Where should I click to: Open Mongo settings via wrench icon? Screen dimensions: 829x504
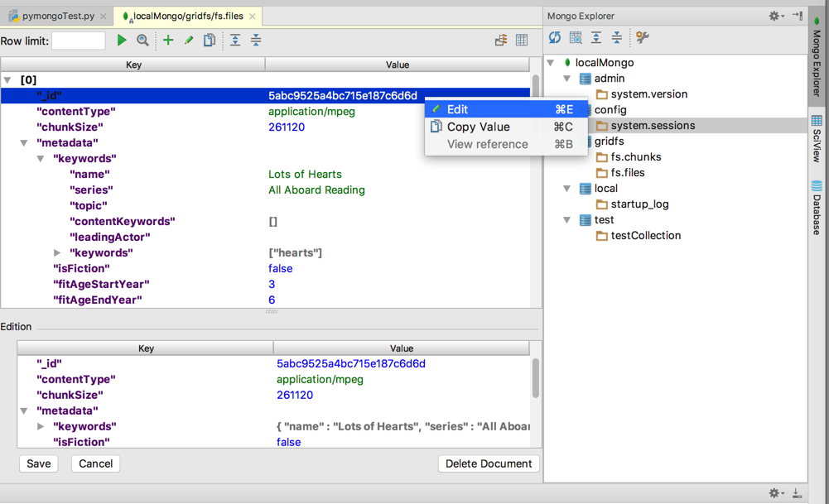pyautogui.click(x=642, y=38)
